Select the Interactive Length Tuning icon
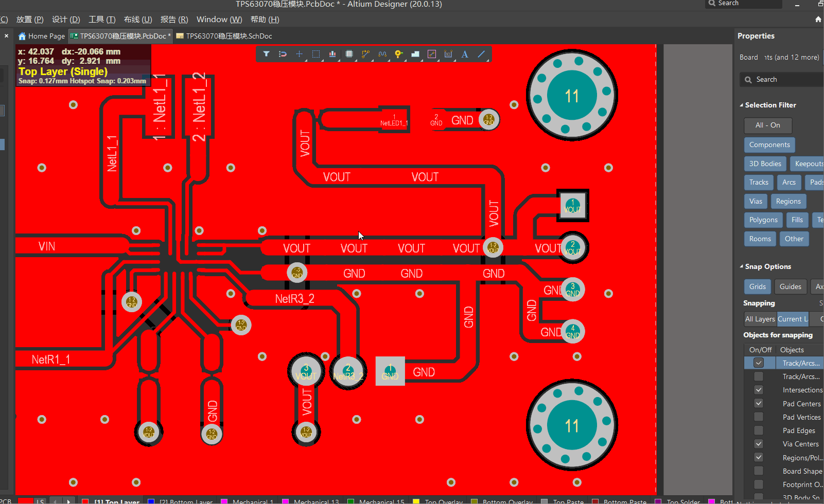Screen dimensions: 824x504 382,54
